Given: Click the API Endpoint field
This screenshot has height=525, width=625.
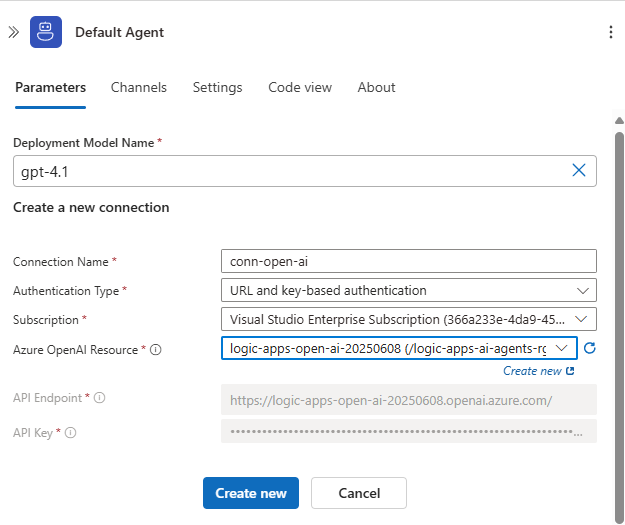Looking at the screenshot, I should pos(409,400).
